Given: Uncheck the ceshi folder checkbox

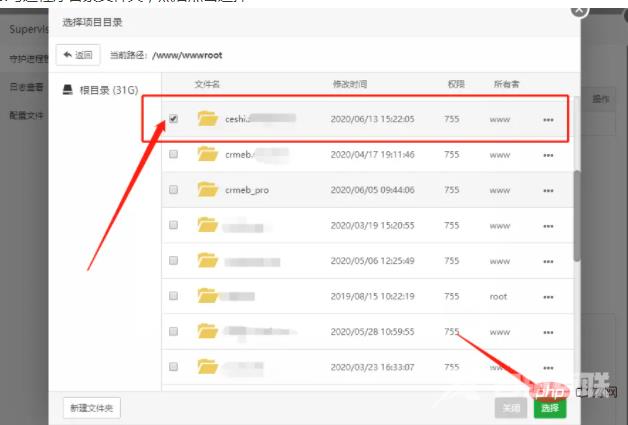Looking at the screenshot, I should pyautogui.click(x=174, y=119).
